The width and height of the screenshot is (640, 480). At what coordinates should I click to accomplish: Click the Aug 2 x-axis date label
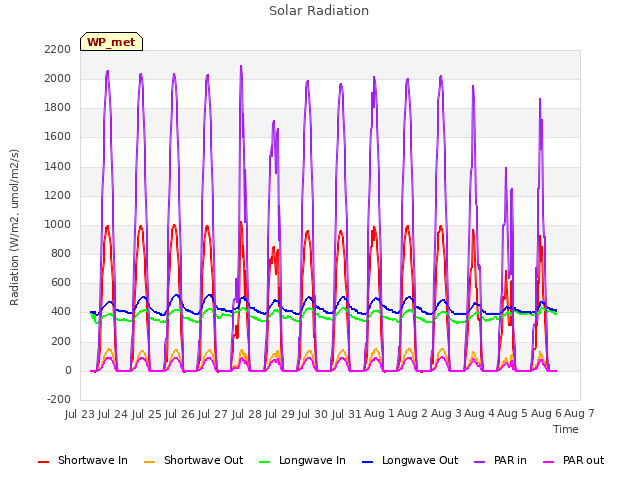(x=412, y=414)
